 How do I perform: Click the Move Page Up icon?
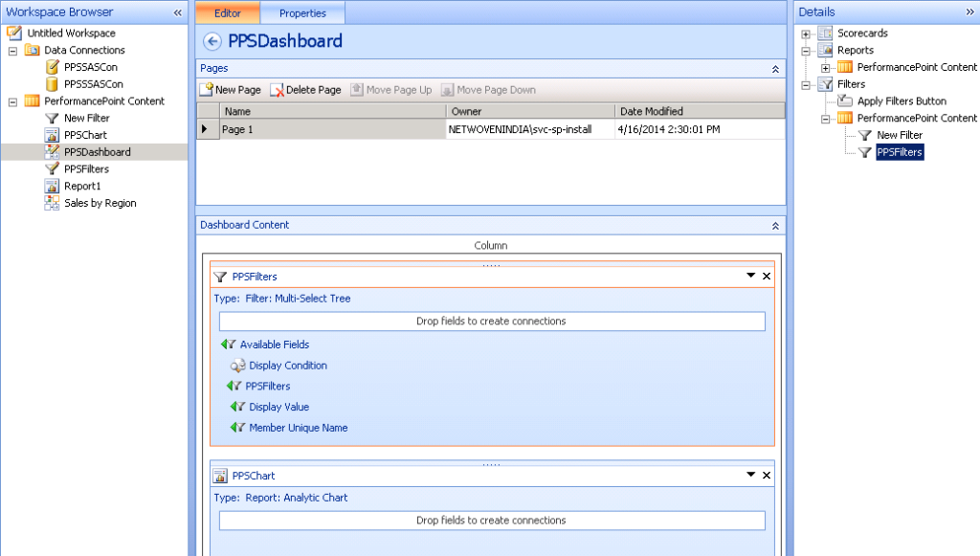(357, 89)
